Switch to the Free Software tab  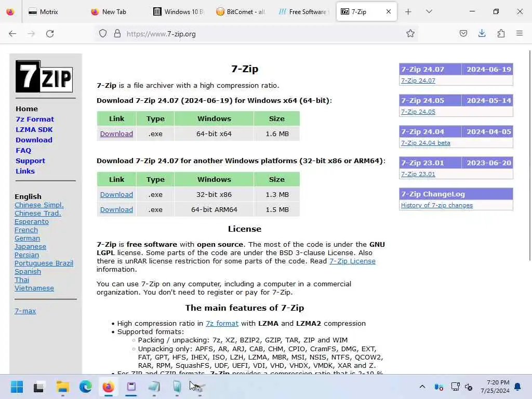point(303,12)
